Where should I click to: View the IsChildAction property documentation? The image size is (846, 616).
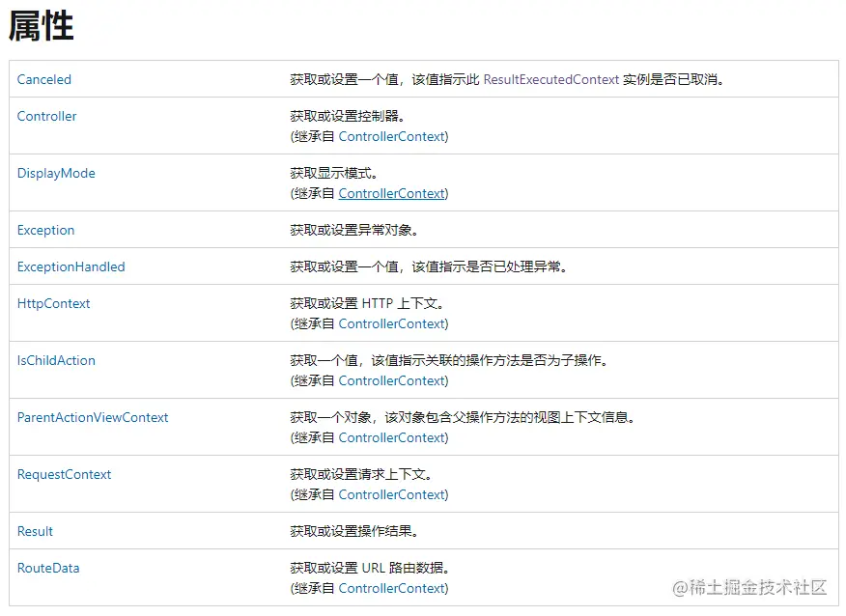(x=56, y=360)
